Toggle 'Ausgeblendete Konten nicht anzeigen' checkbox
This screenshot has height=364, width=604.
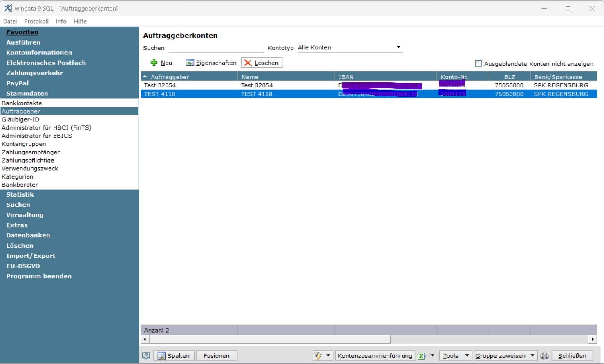tap(478, 63)
